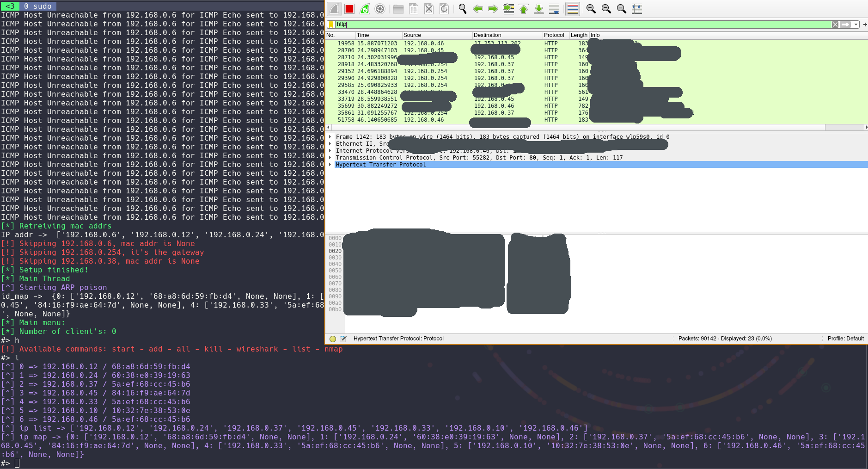Sort packets by No. column
This screenshot has width=868, height=469.
point(340,35)
